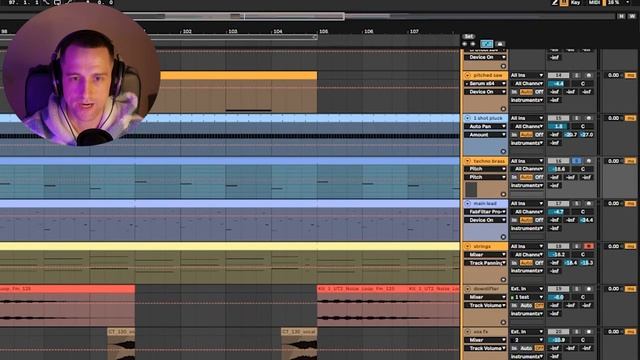
Task: Click pitched saw volume value -4.4
Action: pos(558,84)
